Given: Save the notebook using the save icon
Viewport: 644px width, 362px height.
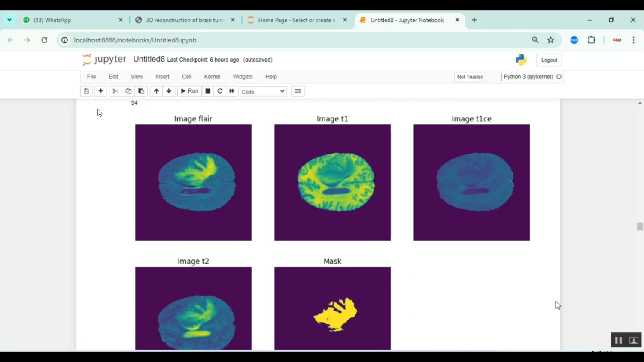Looking at the screenshot, I should (86, 91).
